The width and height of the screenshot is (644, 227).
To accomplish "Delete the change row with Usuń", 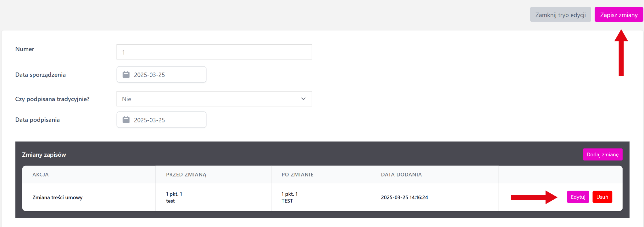I will (602, 197).
